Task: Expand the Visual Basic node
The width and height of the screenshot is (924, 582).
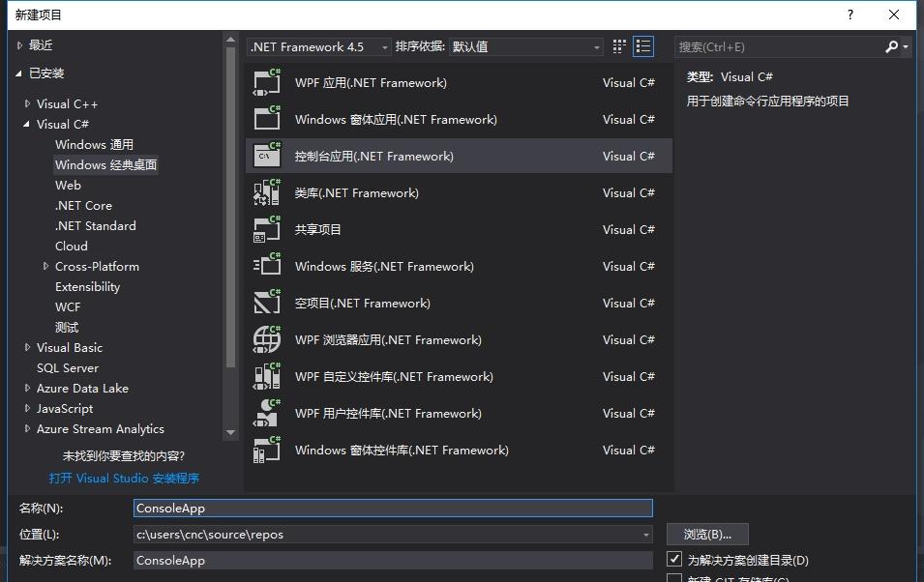Action: [x=27, y=347]
